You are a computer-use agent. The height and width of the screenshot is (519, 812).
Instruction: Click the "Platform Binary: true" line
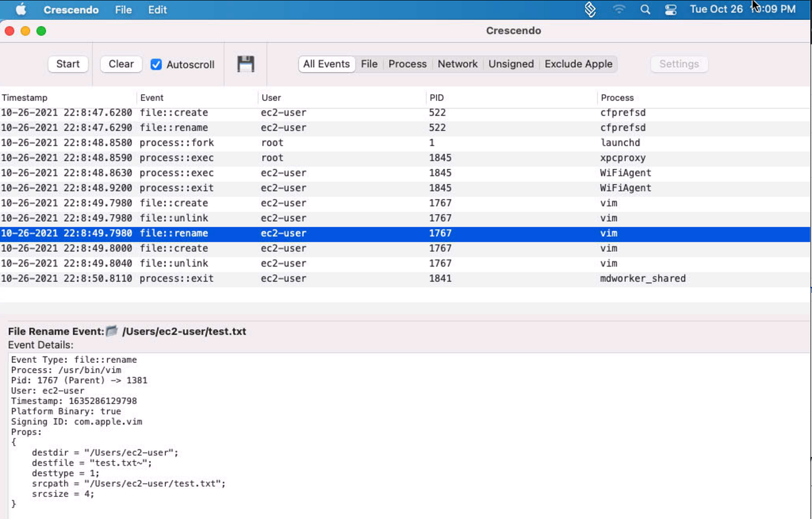tap(66, 412)
